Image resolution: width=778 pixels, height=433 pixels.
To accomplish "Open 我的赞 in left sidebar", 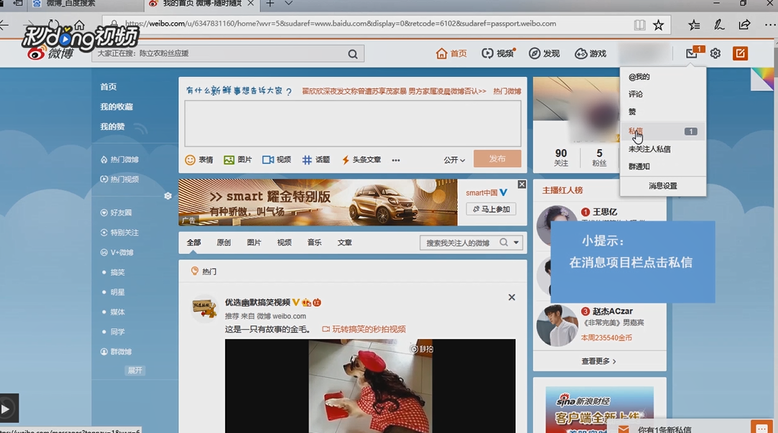I will coord(112,126).
